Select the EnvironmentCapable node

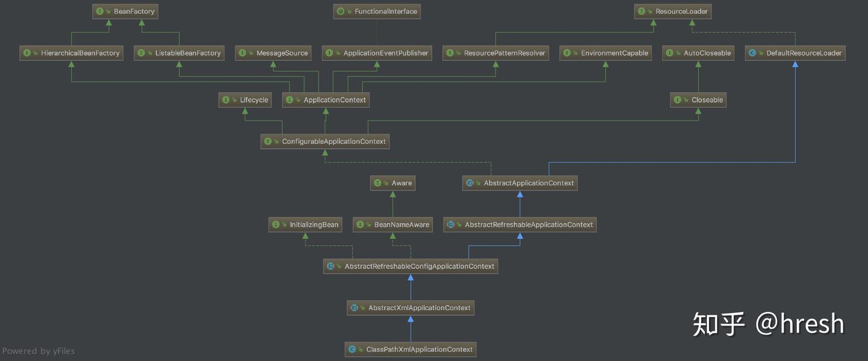click(x=606, y=53)
